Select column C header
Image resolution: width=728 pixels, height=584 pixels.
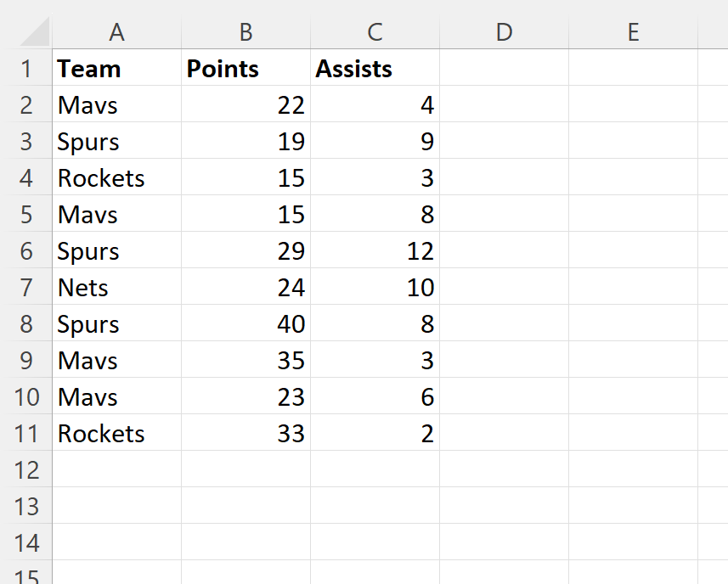tap(375, 32)
